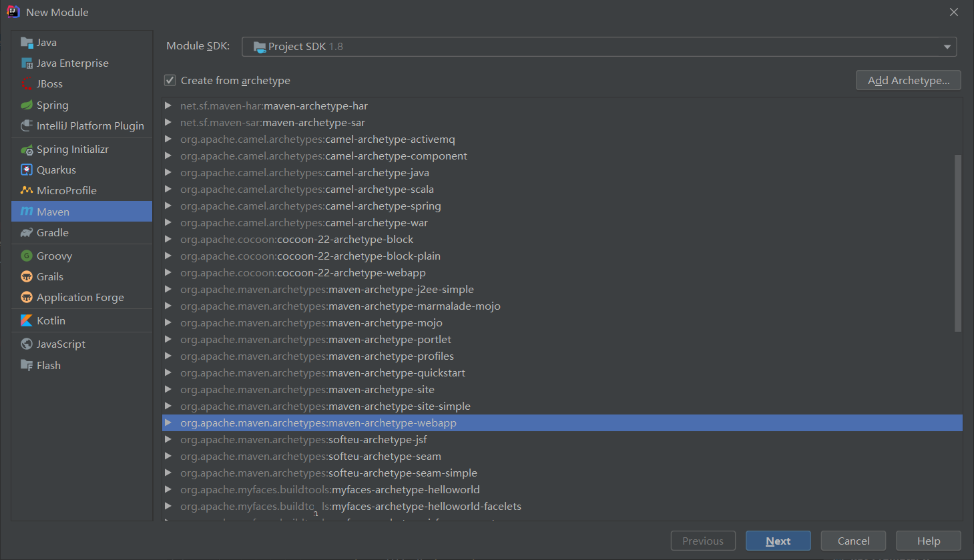
Task: Expand cocoon-22-archetype-webapp node
Action: tap(168, 272)
